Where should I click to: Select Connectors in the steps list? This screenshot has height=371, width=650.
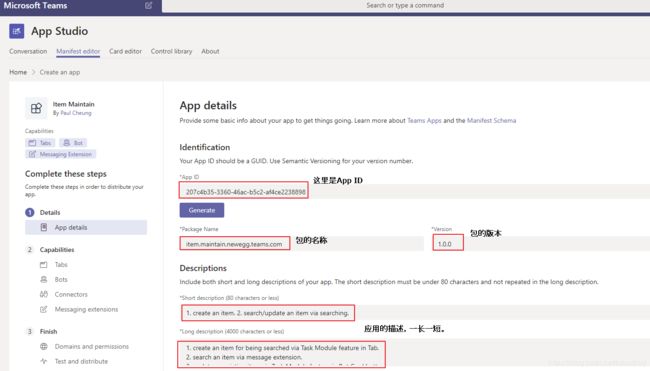pos(71,294)
